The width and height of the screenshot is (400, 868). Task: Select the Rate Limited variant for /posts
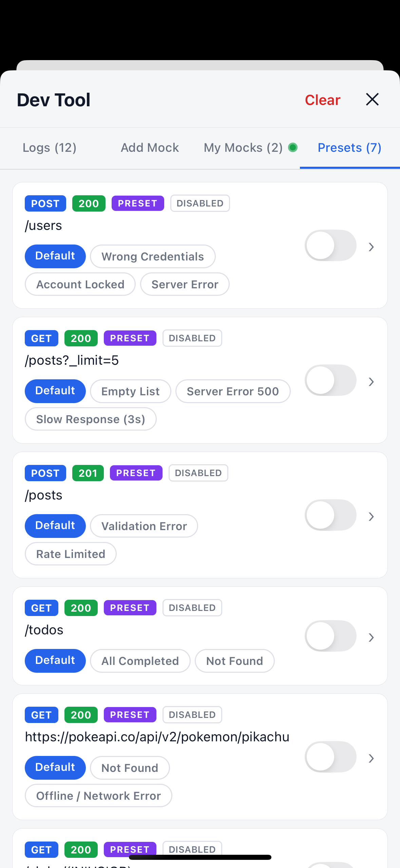point(71,554)
